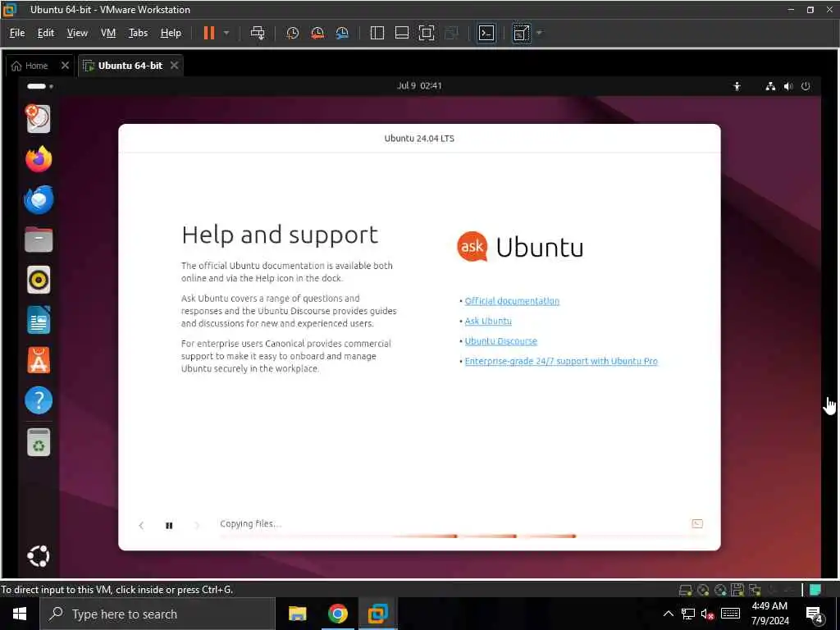
Task: Close the Home tab
Action: (x=65, y=66)
